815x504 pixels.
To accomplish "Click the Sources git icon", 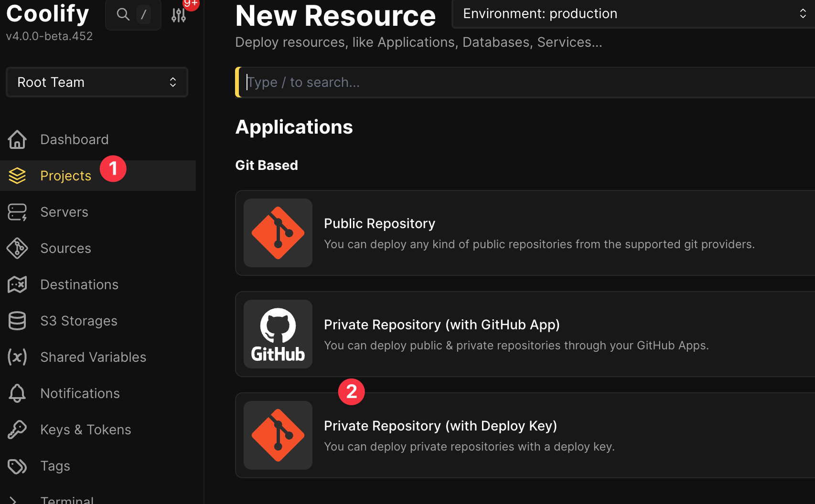I will click(17, 248).
